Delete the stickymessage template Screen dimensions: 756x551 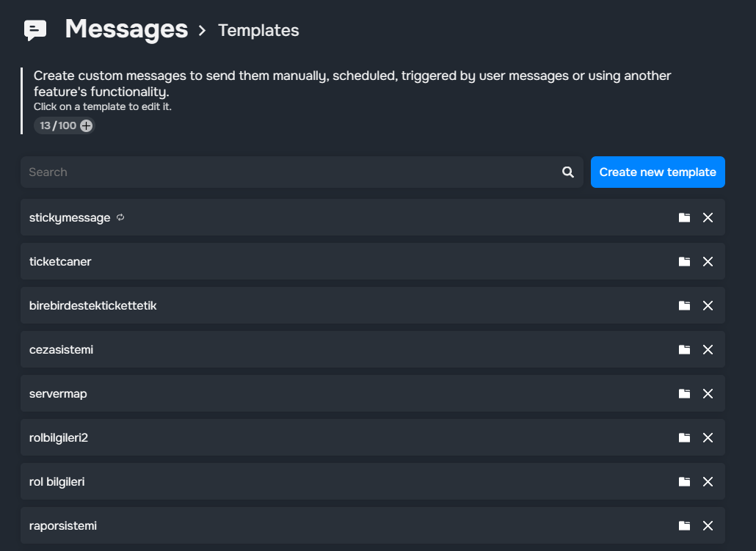708,218
